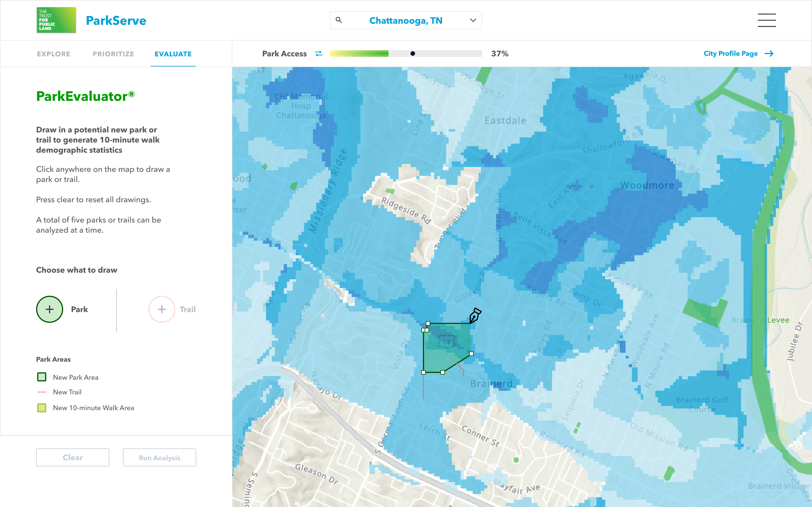Switch to the Explore tab
This screenshot has width=812, height=507.
coord(54,54)
